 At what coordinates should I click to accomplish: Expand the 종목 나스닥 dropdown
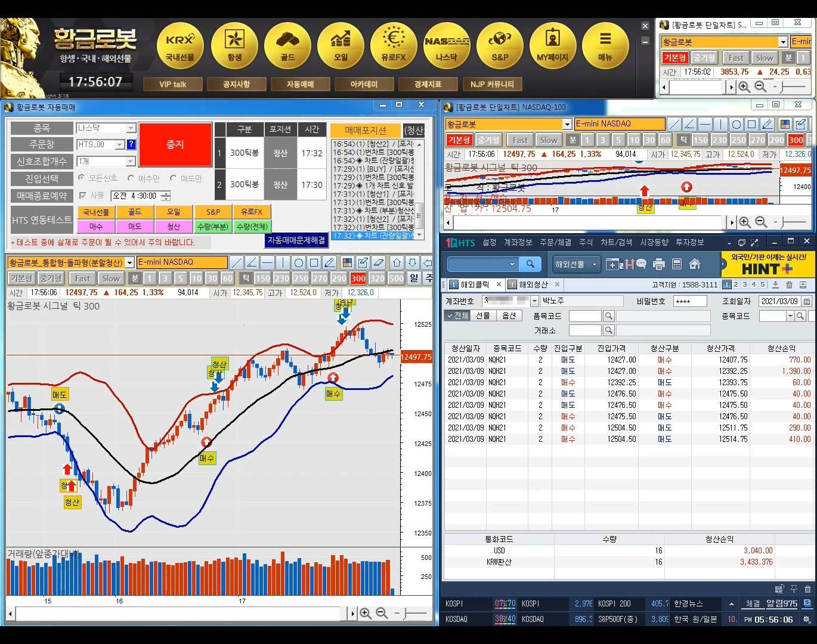[131, 128]
